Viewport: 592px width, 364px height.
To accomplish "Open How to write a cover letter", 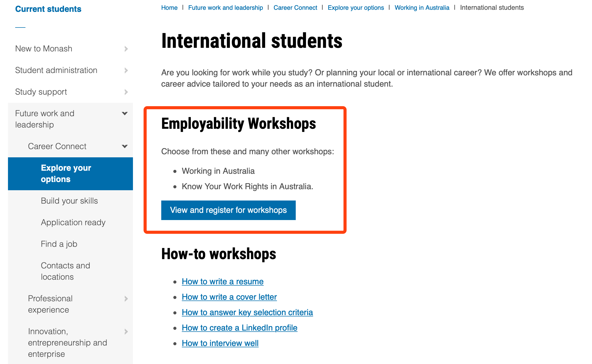I will (x=229, y=297).
